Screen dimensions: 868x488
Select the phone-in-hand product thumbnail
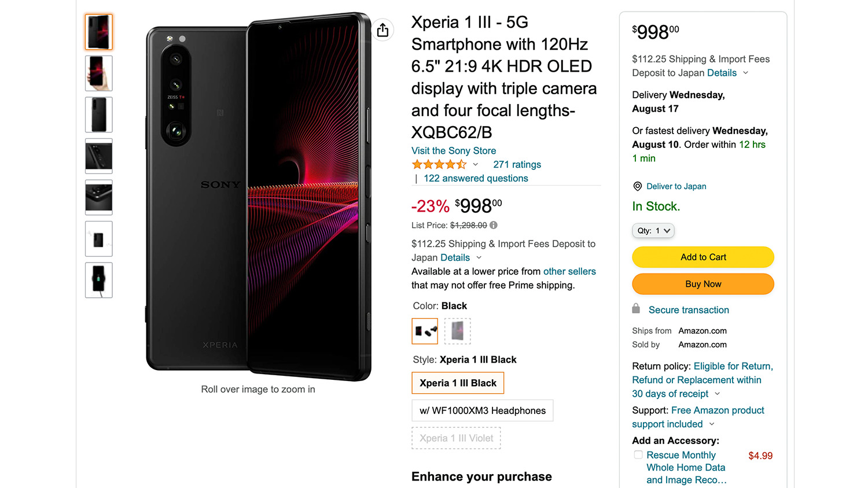point(98,73)
